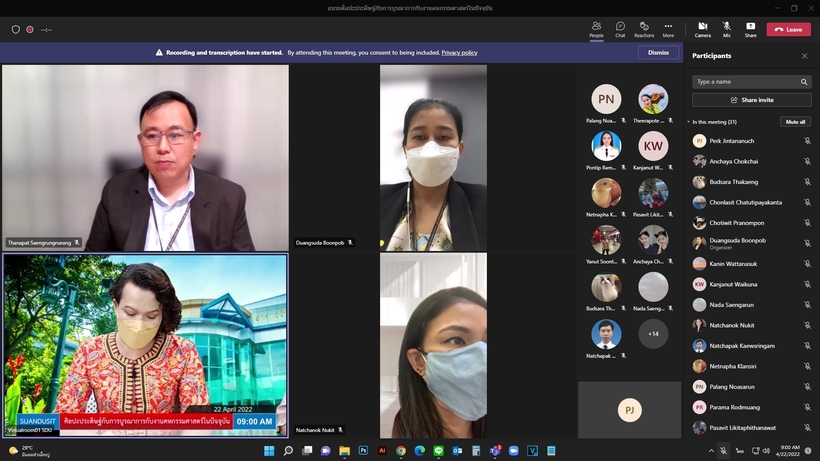This screenshot has width=820, height=461.
Task: Open File Explorer from taskbar
Action: click(x=345, y=451)
